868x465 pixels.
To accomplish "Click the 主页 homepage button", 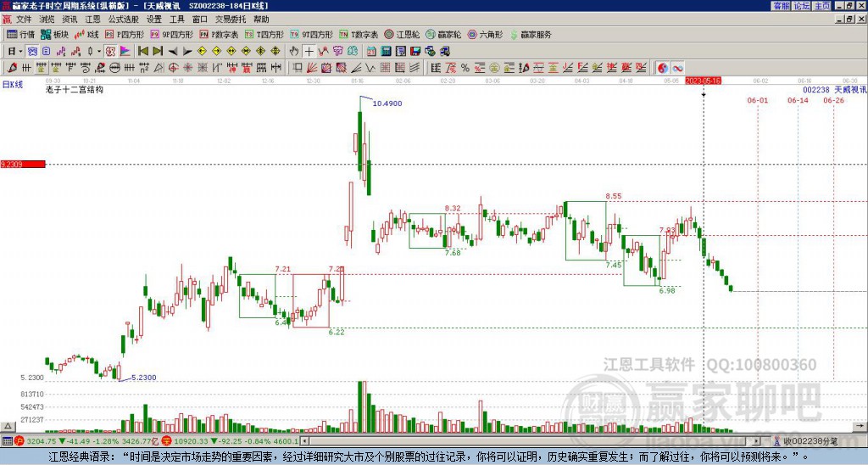I will pyautogui.click(x=822, y=6).
